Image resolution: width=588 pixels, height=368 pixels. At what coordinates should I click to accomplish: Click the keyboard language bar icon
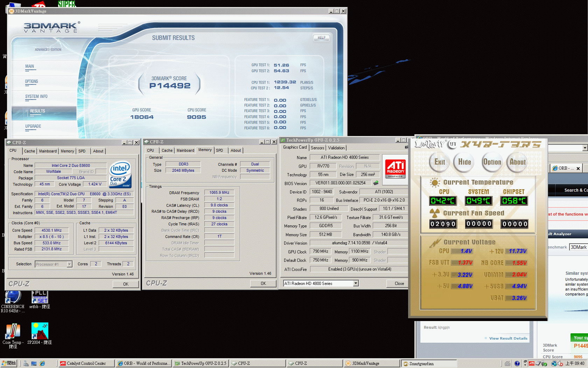click(x=507, y=363)
